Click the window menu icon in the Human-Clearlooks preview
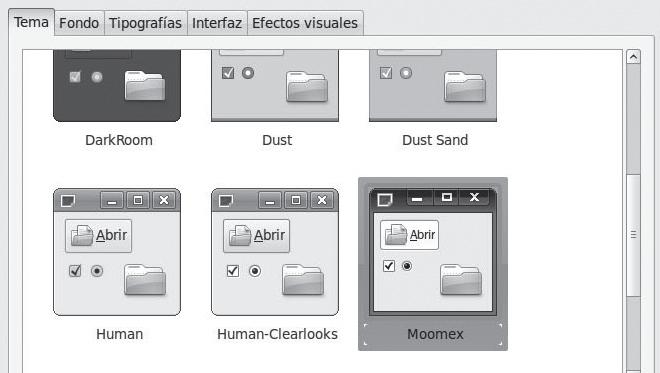This screenshot has height=373, width=660. pos(226,201)
